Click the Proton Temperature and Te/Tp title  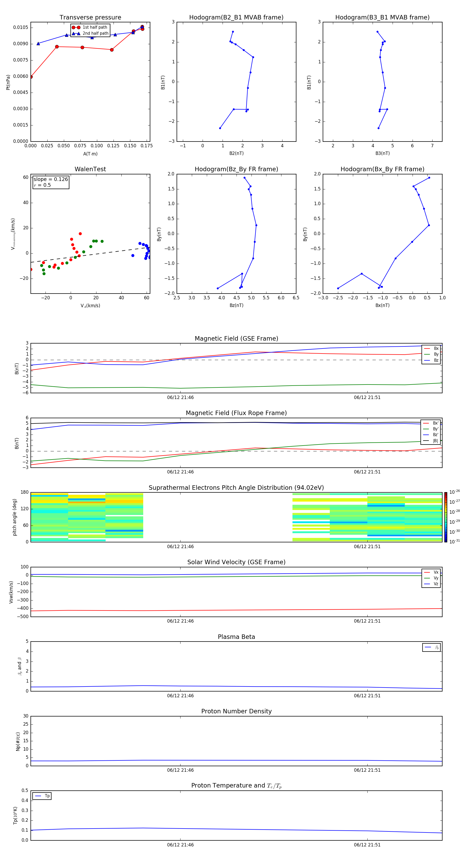click(x=236, y=786)
